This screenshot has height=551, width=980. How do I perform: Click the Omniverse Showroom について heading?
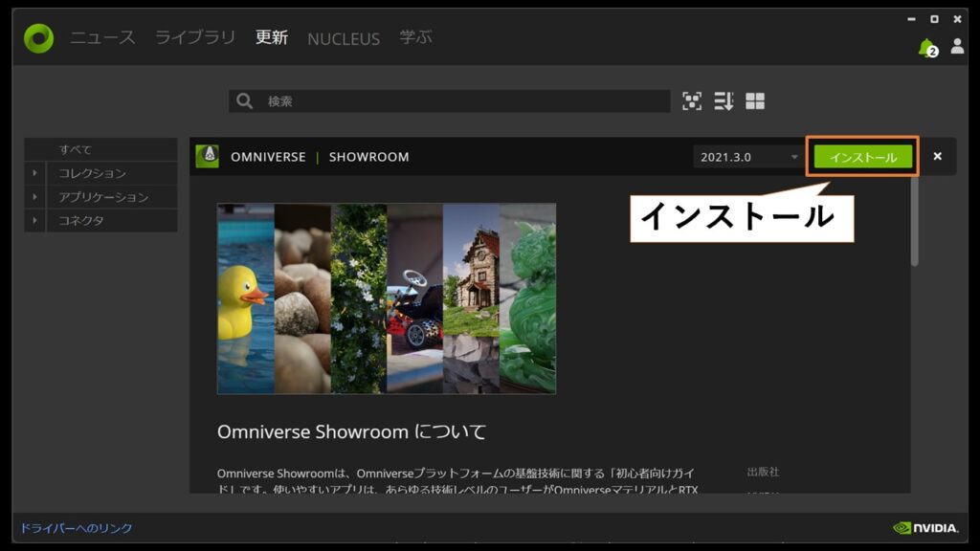click(x=351, y=431)
